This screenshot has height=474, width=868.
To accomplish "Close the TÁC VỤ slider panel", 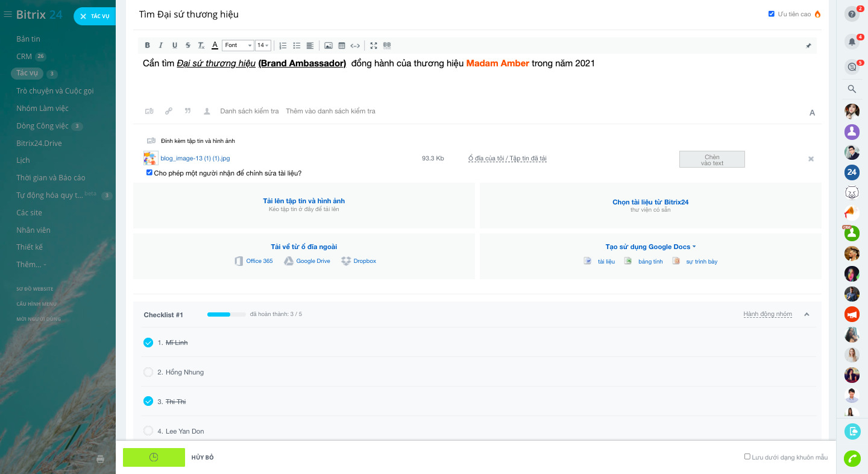I will (84, 16).
